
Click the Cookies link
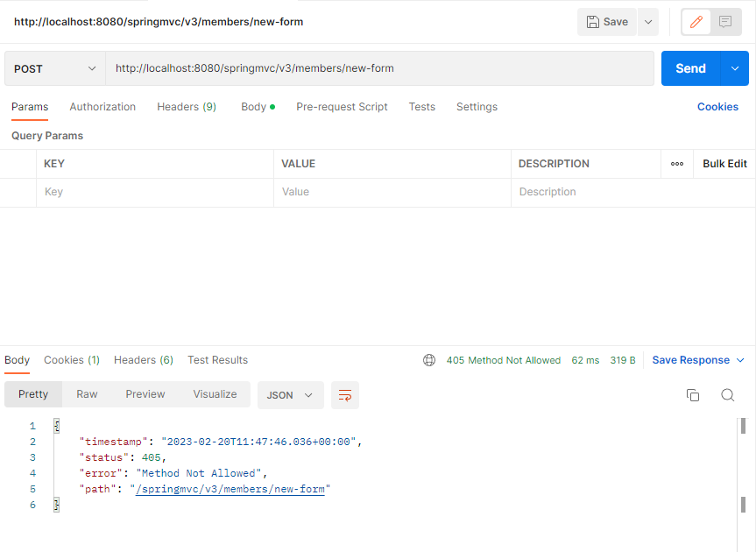pos(717,107)
